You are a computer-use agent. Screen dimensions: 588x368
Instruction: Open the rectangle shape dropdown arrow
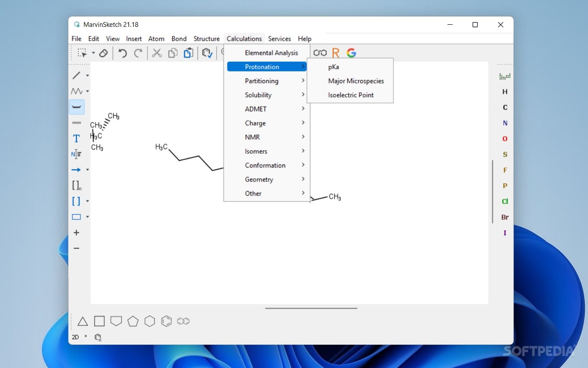(87, 217)
